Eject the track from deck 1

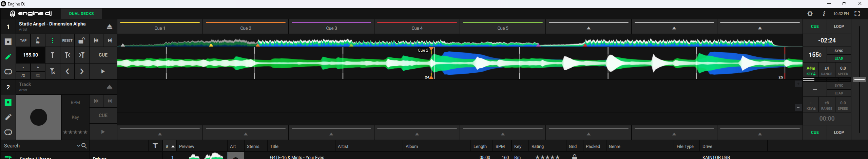[x=109, y=26]
